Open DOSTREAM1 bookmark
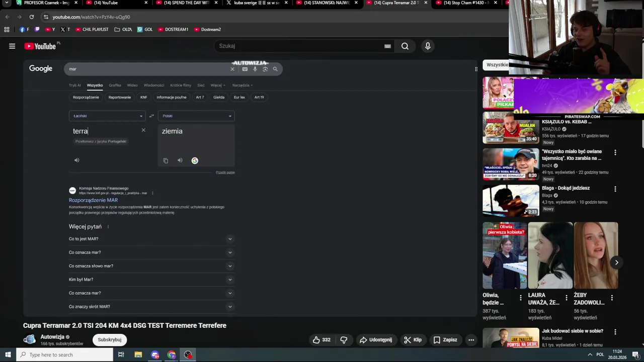Viewport: 644px width, 362px height. point(173,29)
